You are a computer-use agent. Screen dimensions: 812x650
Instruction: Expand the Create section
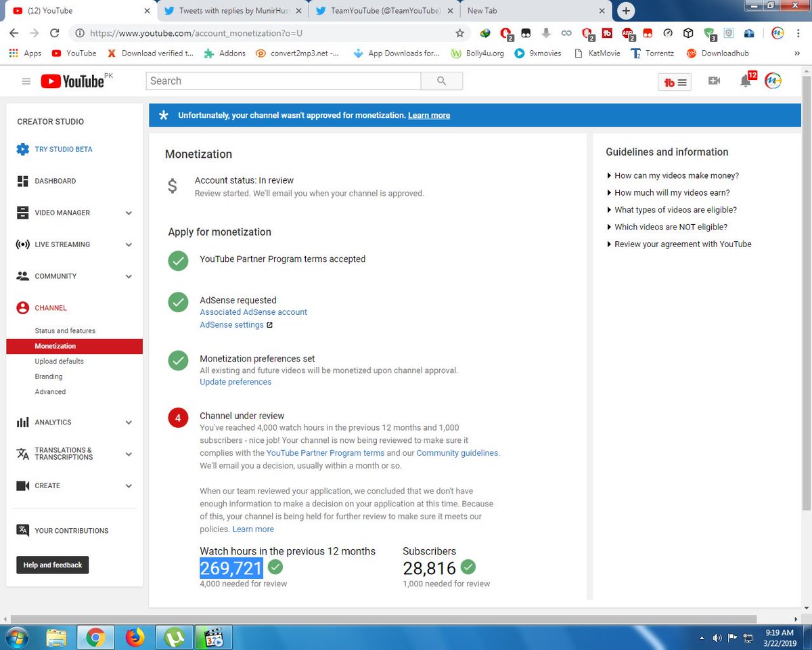pyautogui.click(x=129, y=485)
